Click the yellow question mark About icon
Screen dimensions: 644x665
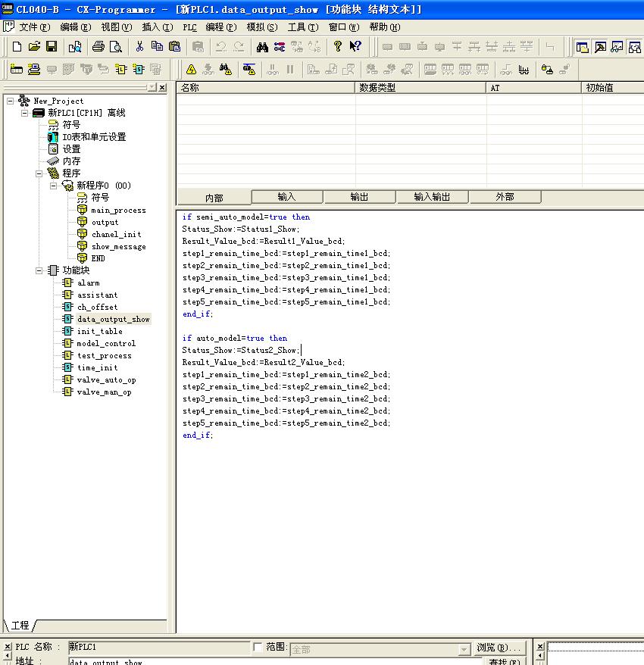(338, 47)
